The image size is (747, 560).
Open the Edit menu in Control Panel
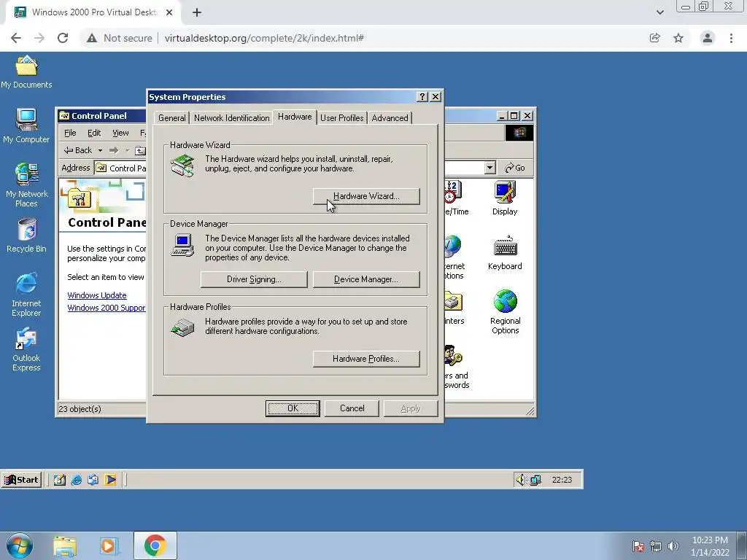coord(94,133)
